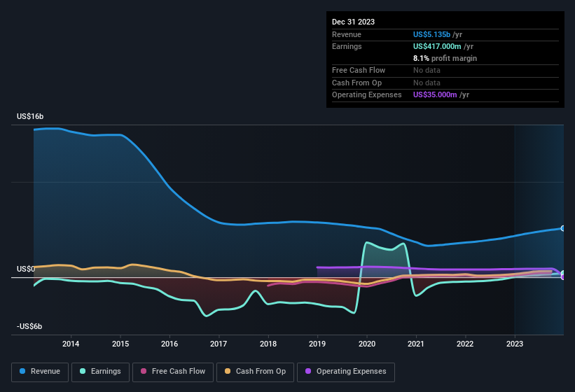Click the purple Operating Expenses dot
Screen dimensions: 575x392
[x=308, y=372]
